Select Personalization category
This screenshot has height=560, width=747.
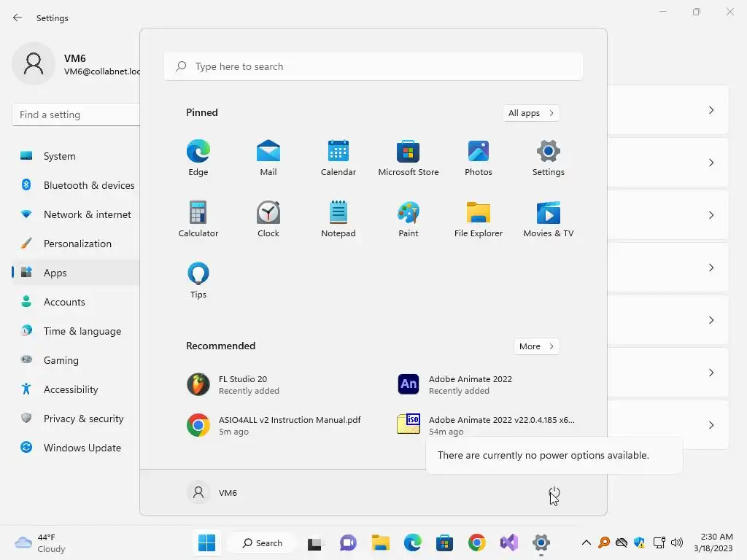pos(76,244)
